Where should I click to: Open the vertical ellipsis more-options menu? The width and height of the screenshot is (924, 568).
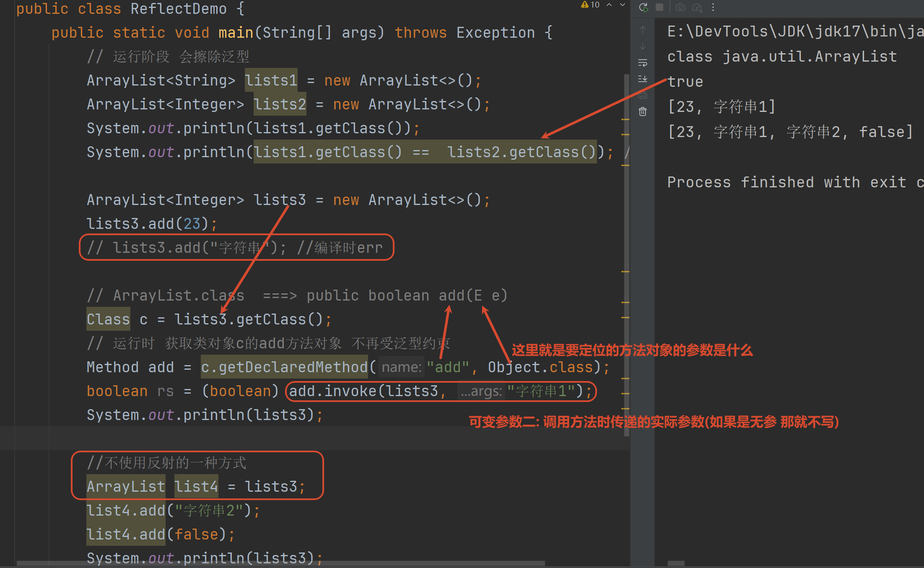coord(713,7)
